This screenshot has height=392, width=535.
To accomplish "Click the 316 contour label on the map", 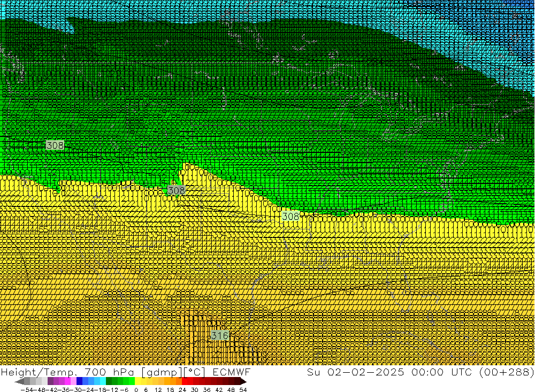I will (220, 335).
